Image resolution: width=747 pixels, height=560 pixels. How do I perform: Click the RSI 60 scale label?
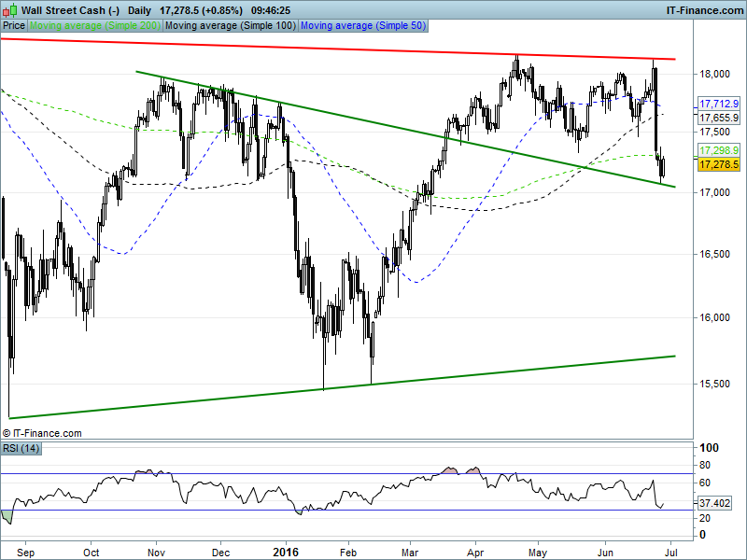pyautogui.click(x=707, y=483)
